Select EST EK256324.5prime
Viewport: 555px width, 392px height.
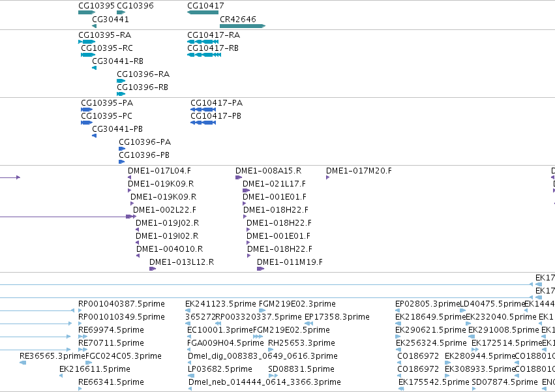click(x=398, y=350)
